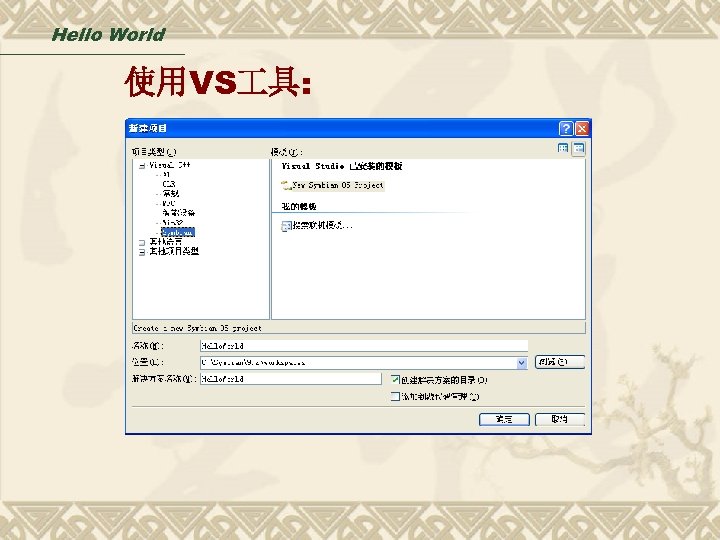Confirm with the 确定 button

[504, 419]
